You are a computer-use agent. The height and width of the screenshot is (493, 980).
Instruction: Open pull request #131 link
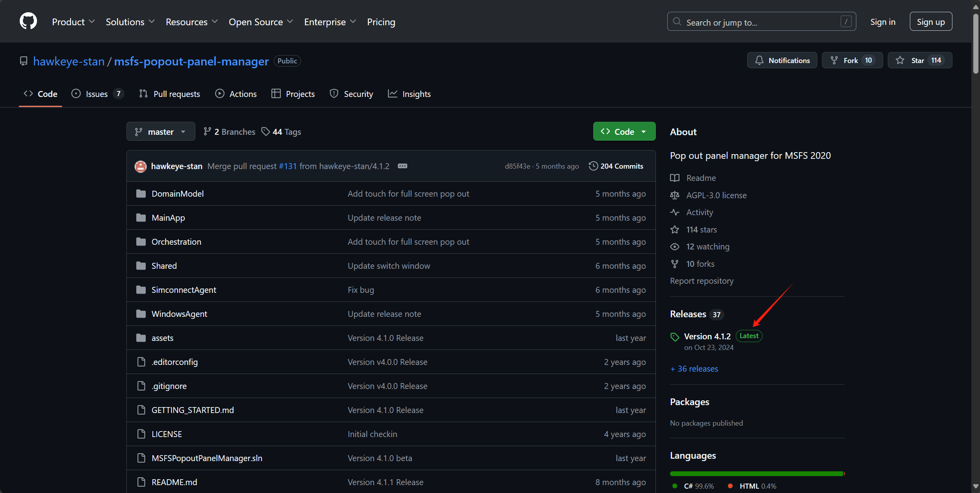coord(288,166)
